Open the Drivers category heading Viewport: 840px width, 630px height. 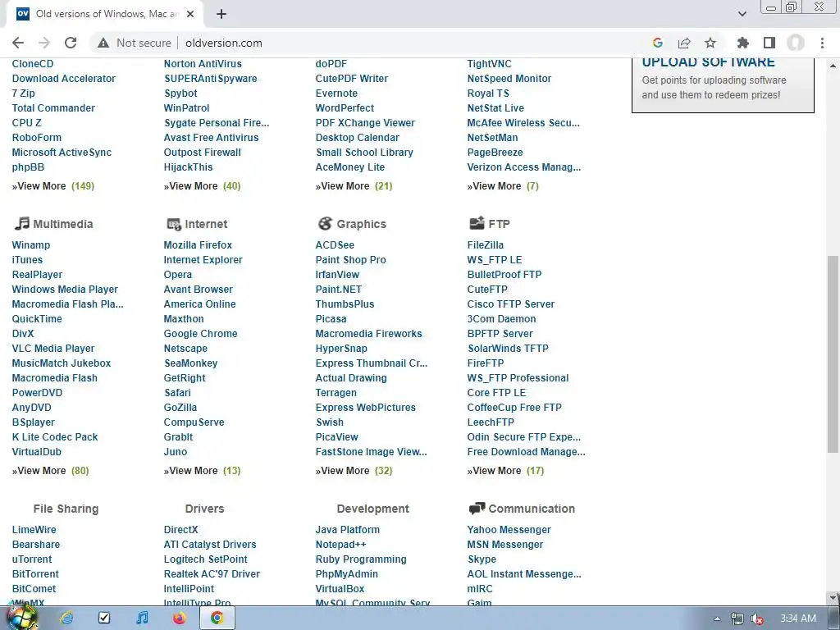(x=204, y=509)
